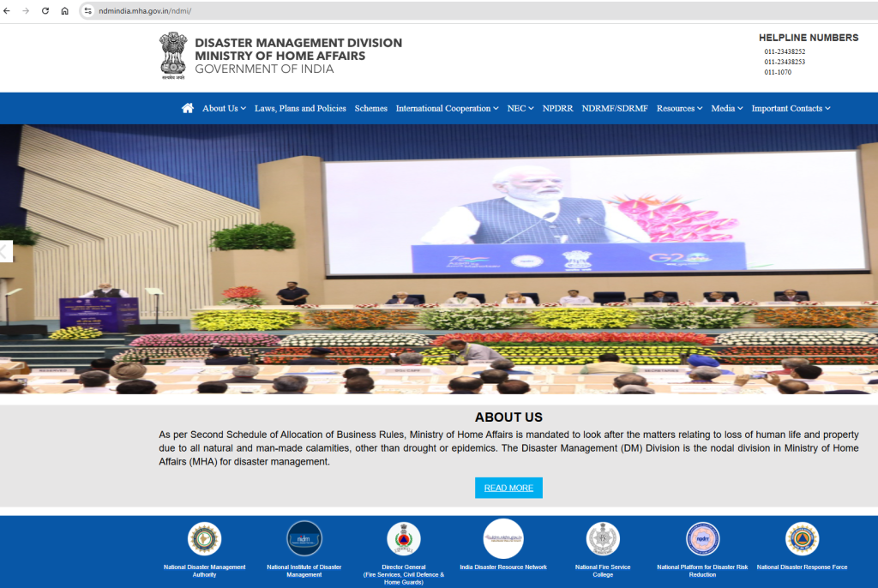Click the Home icon in navigation bar
This screenshot has height=588, width=878.
coord(188,108)
